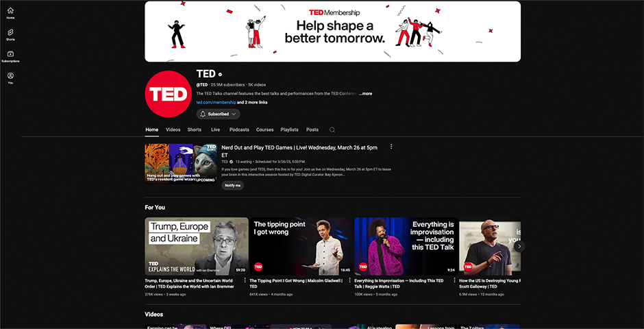This screenshot has height=329, width=644.
Task: Switch to the channel Shorts tab
Action: [x=195, y=130]
